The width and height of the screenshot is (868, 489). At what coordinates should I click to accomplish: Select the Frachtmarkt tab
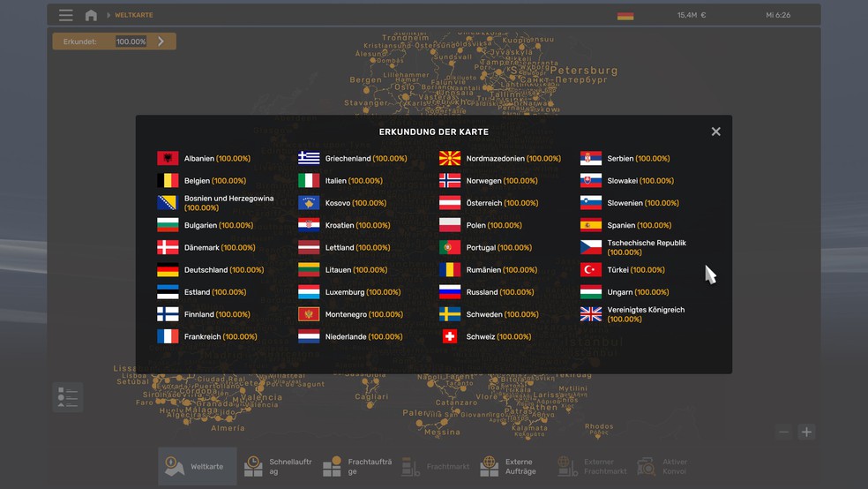point(433,466)
